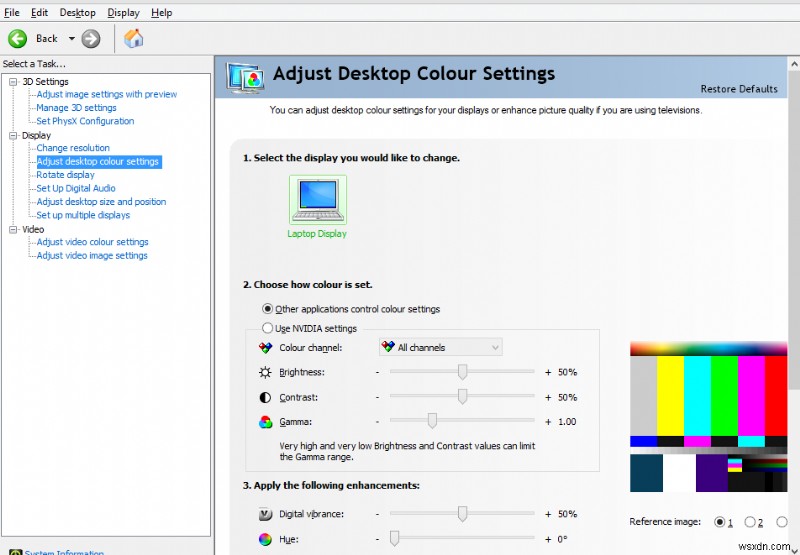Viewport: 800px width, 555px height.
Task: Click the Display tree label
Action: click(x=36, y=136)
